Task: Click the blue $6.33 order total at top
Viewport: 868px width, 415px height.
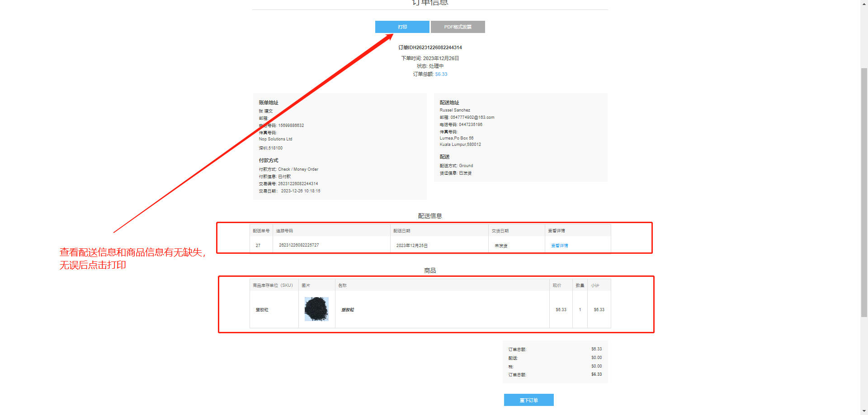Action: tap(441, 75)
